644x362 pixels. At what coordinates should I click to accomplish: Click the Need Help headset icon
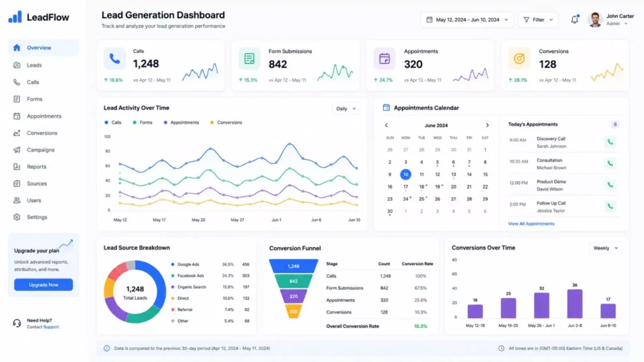point(17,324)
